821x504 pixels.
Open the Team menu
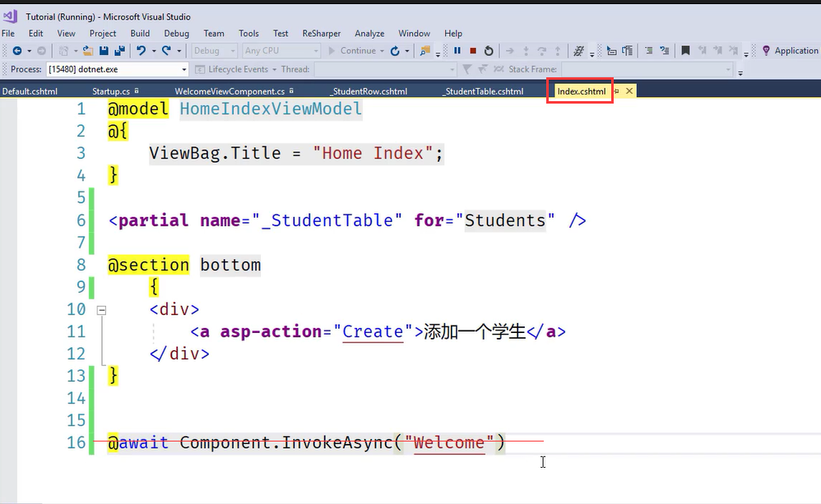point(214,34)
